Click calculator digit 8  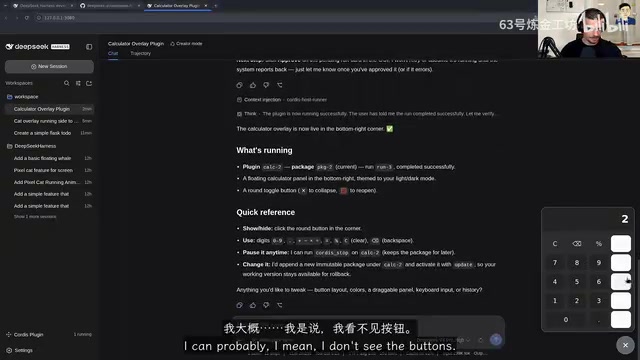point(577,263)
